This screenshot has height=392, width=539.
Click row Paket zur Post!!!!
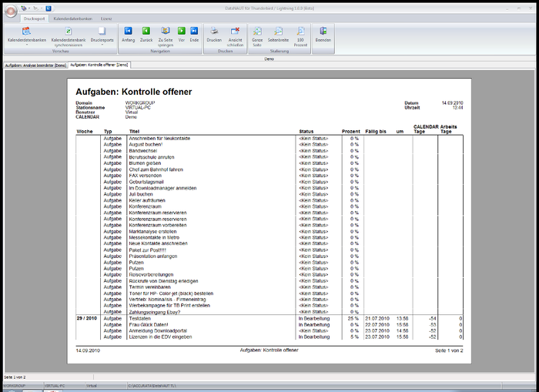269,250
